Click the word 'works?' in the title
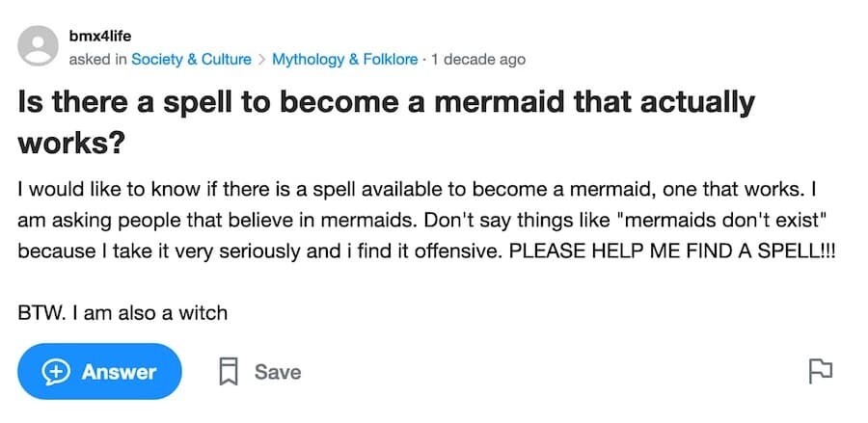 [70, 145]
